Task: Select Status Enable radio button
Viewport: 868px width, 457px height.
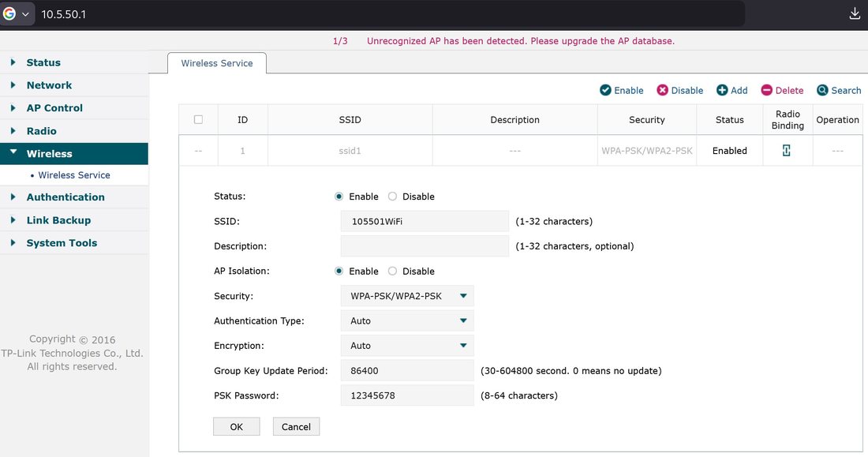Action: (339, 196)
